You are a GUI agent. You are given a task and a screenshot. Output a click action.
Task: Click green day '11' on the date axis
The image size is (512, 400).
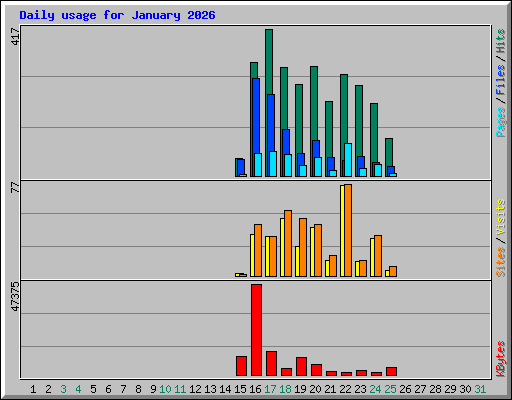click(x=180, y=389)
